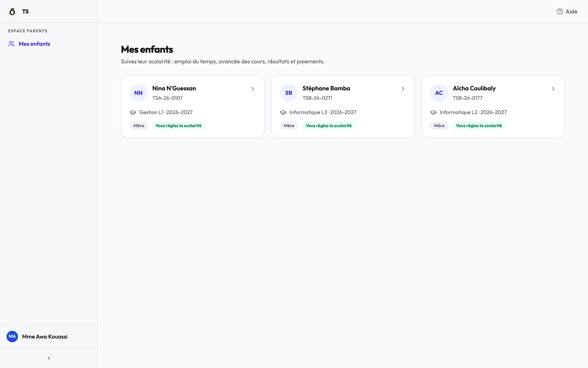Open the Aïcha Coulibaly student name

tap(474, 88)
